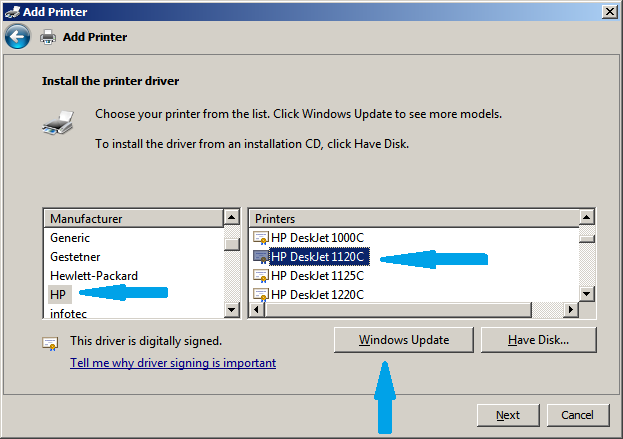Click the Printers list scroll up arrow
Screen dimensions: 623x439
[x=586, y=217]
